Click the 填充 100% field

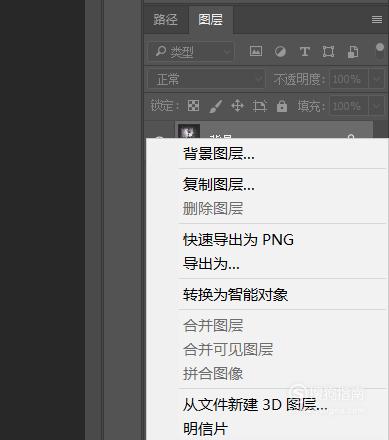pyautogui.click(x=349, y=106)
